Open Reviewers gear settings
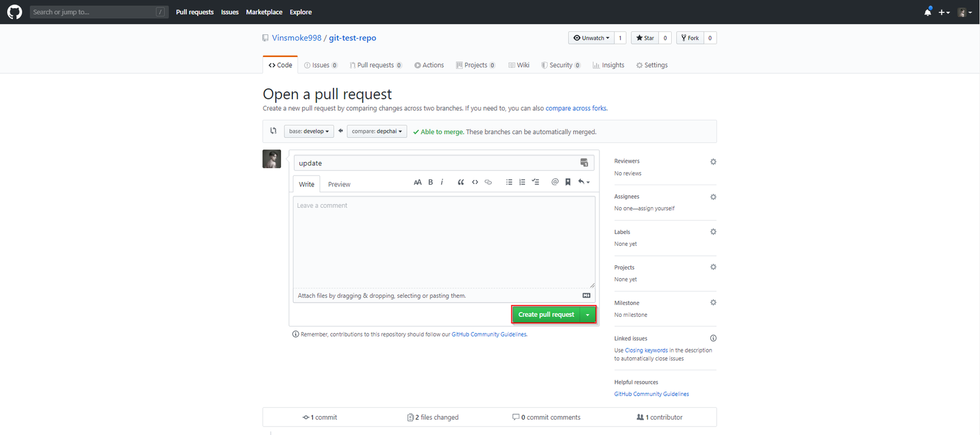The height and width of the screenshot is (435, 980). (713, 161)
